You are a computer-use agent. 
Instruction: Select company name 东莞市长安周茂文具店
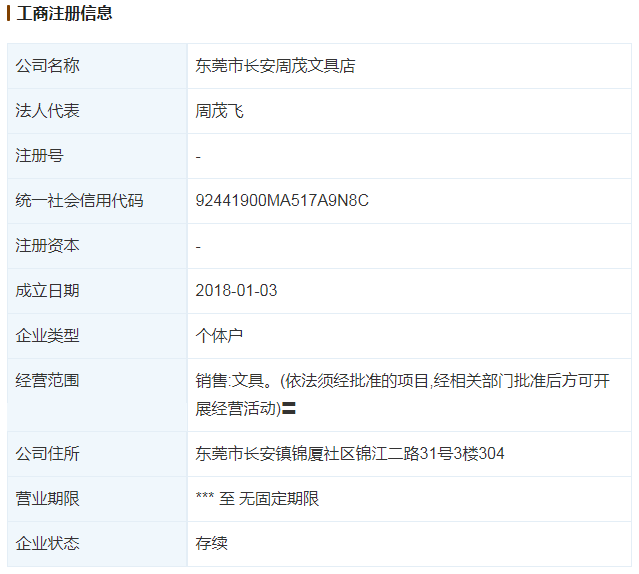[x=275, y=66]
